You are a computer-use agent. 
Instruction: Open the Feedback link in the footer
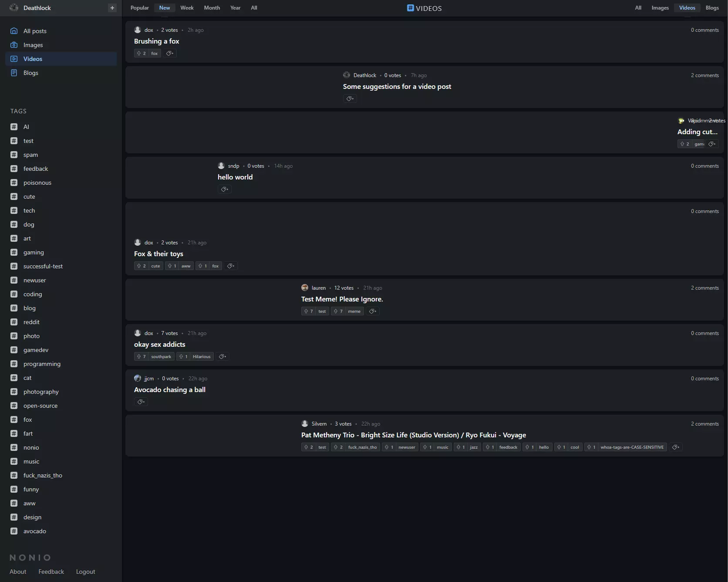51,572
